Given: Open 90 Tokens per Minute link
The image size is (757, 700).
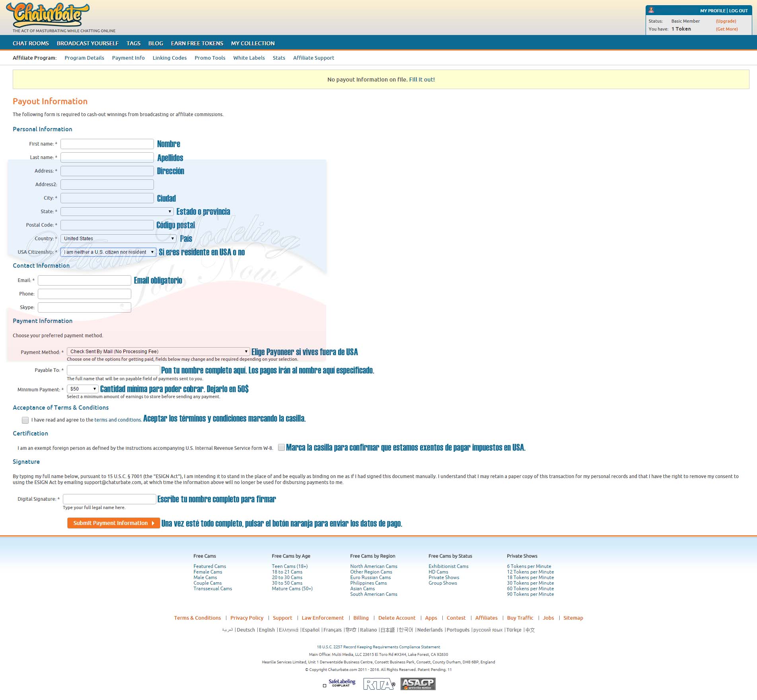Looking at the screenshot, I should [x=530, y=594].
